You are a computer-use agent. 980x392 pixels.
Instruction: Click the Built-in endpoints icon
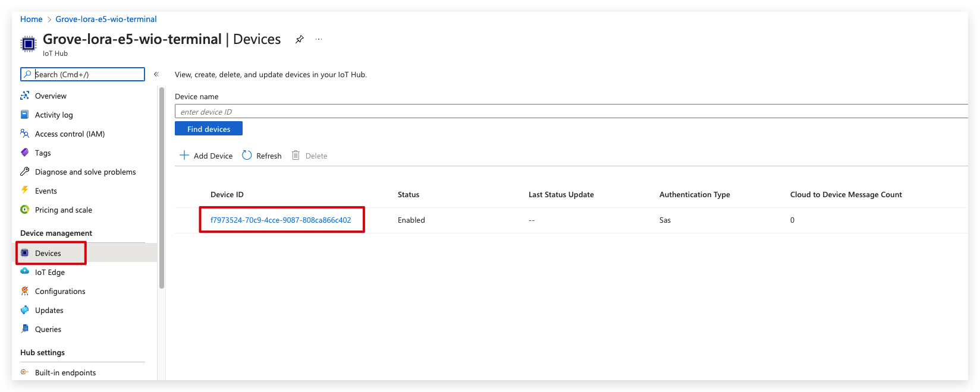coord(24,372)
